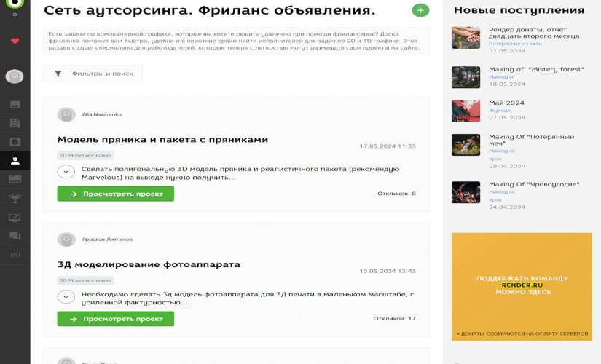Click Журнал category link

[500, 111]
